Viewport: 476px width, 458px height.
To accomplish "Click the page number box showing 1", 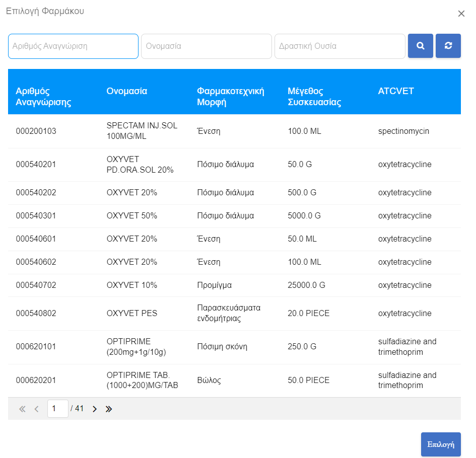I will (58, 409).
